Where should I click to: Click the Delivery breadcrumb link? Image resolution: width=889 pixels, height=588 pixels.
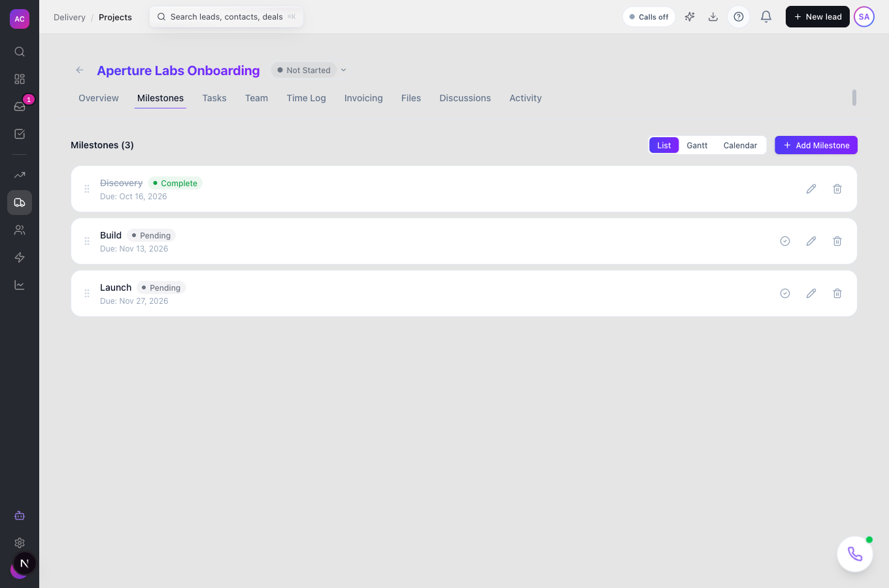coord(69,17)
